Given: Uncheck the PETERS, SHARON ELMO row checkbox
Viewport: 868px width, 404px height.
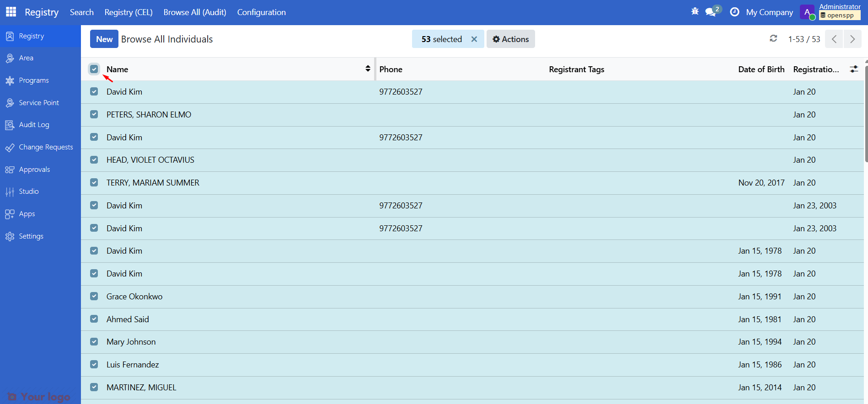Looking at the screenshot, I should pos(94,114).
